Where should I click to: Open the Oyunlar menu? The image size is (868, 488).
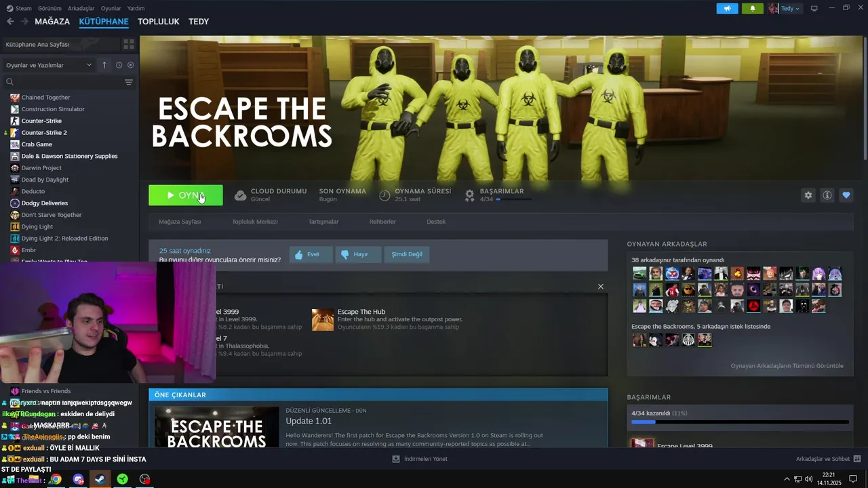111,8
